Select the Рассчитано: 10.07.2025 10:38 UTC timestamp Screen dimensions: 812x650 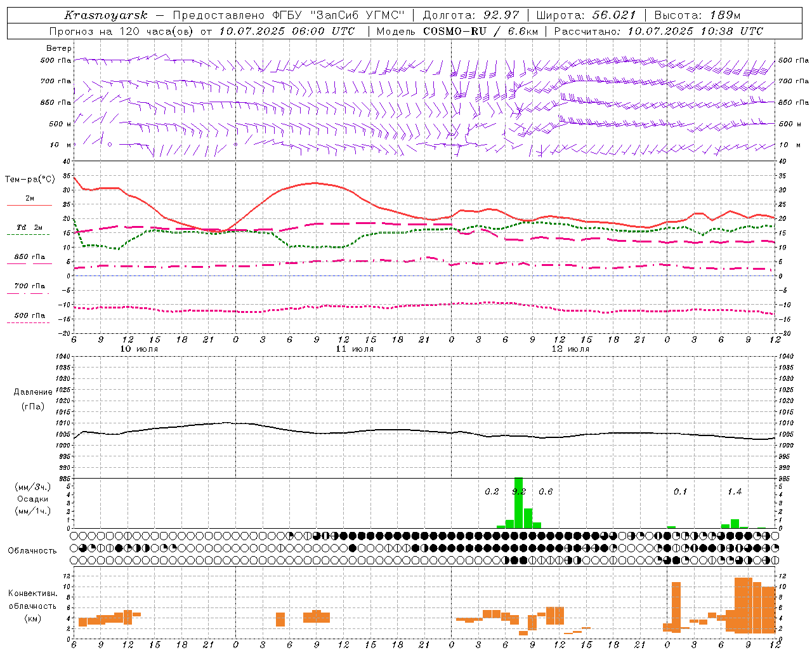[658, 31]
